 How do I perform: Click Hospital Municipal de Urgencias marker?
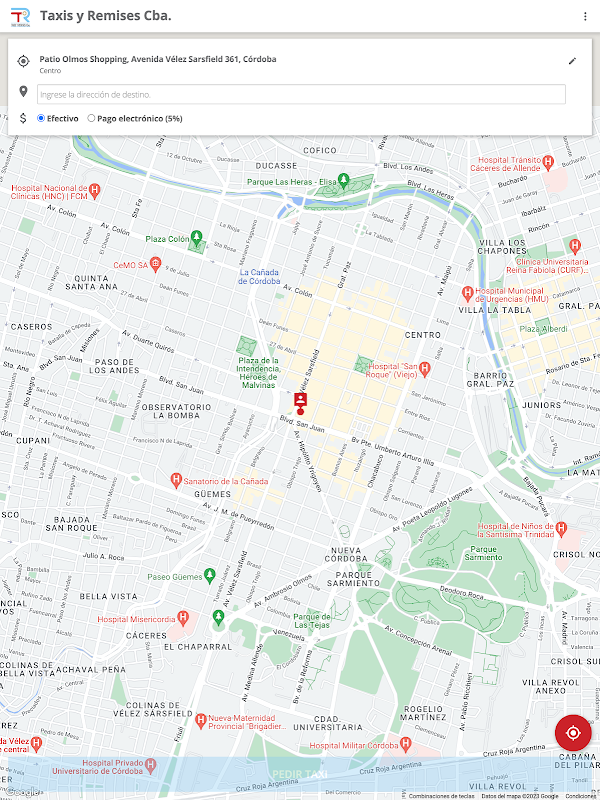point(467,293)
